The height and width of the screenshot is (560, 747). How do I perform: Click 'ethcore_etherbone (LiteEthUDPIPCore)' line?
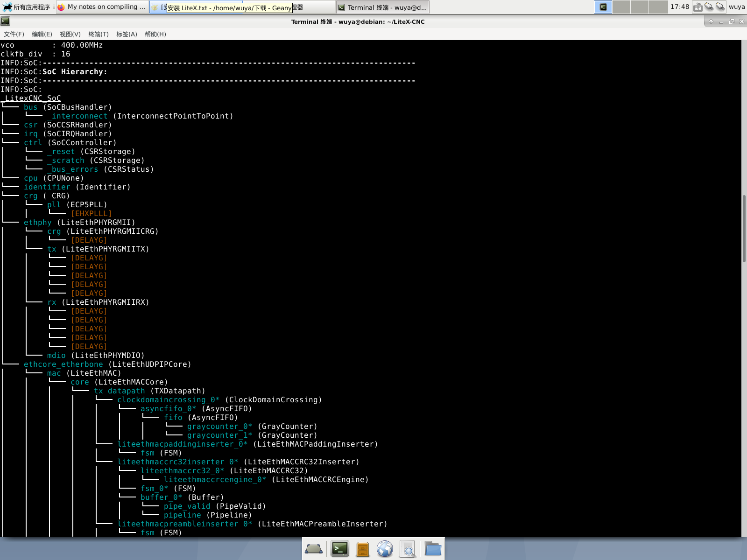pyautogui.click(x=107, y=364)
